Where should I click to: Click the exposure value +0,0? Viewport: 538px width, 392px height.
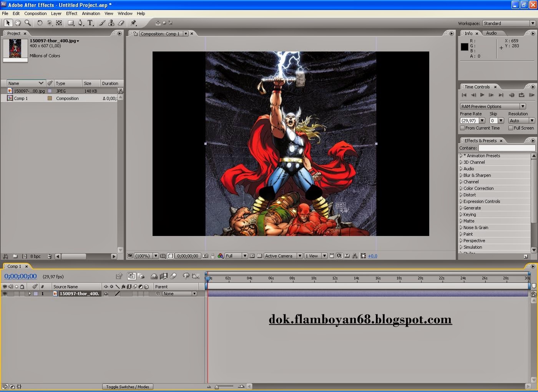(x=372, y=256)
